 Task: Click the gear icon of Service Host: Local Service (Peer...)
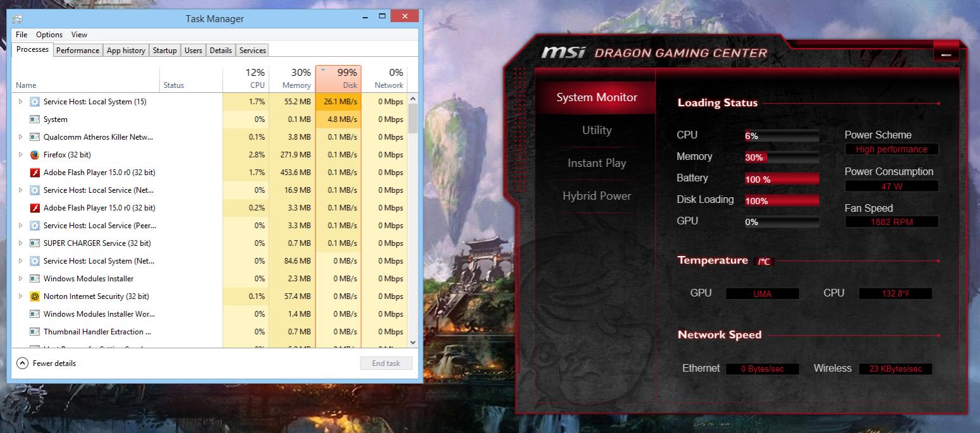click(x=35, y=226)
